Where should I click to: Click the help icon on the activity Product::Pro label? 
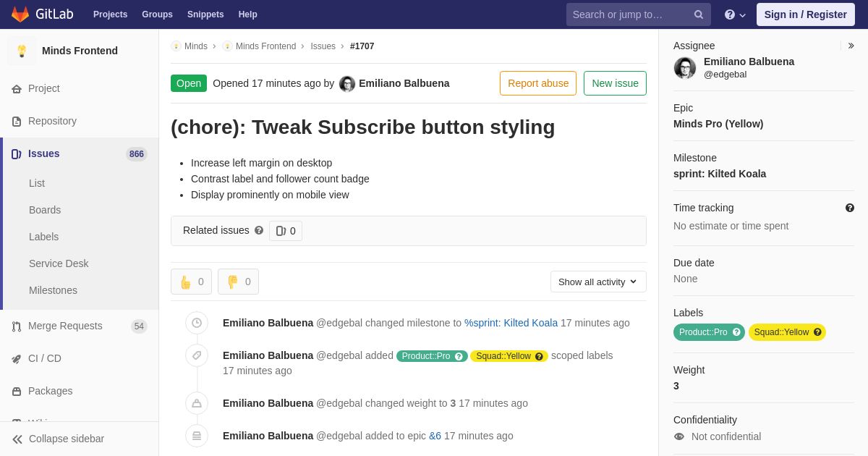[x=459, y=356]
